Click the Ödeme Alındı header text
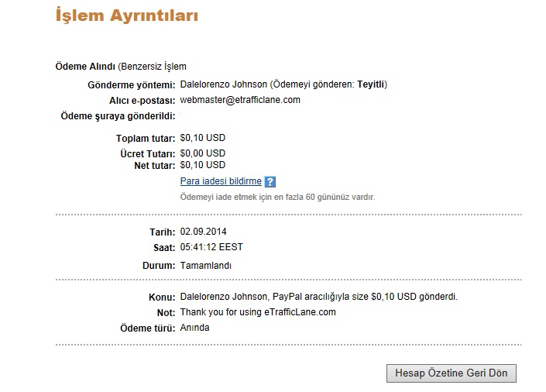Screen dimensions: 546x392 [x=85, y=66]
